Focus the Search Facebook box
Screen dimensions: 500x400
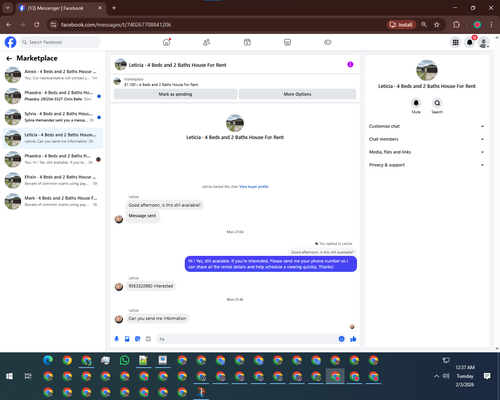coord(60,42)
